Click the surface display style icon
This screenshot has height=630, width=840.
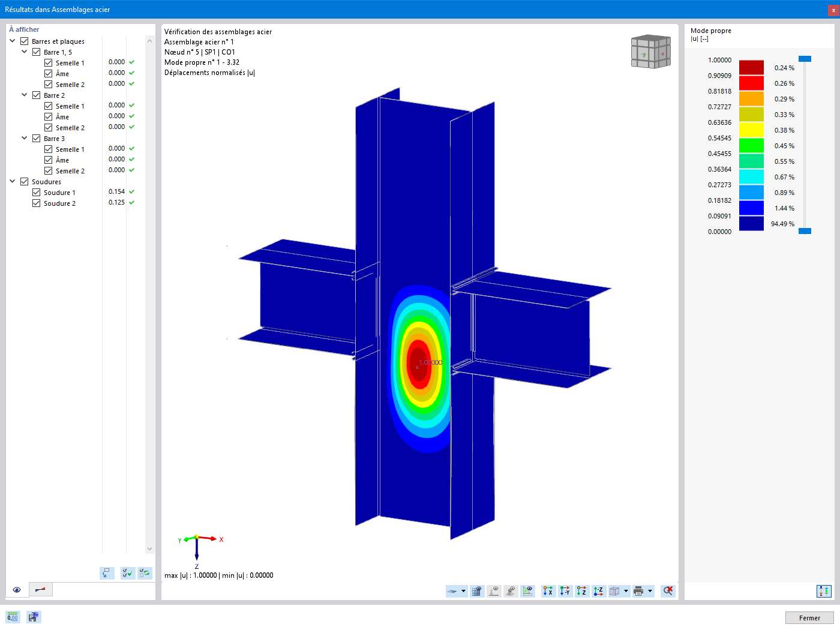[453, 591]
